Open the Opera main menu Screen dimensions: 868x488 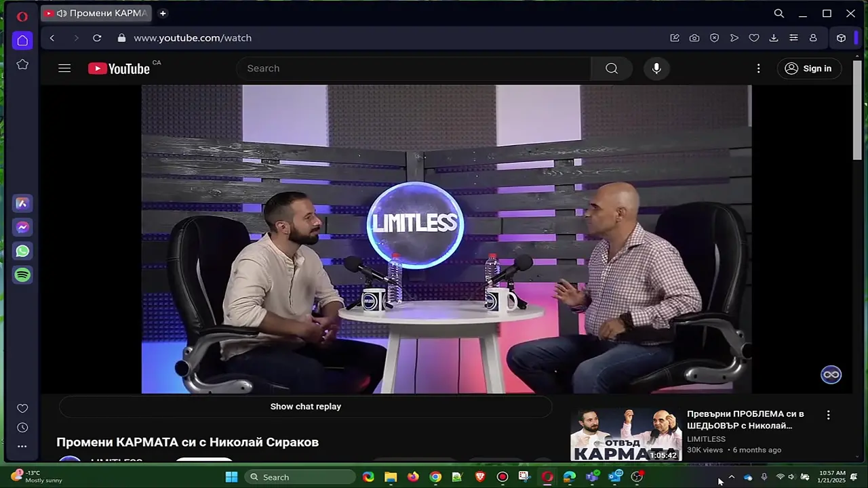[22, 16]
